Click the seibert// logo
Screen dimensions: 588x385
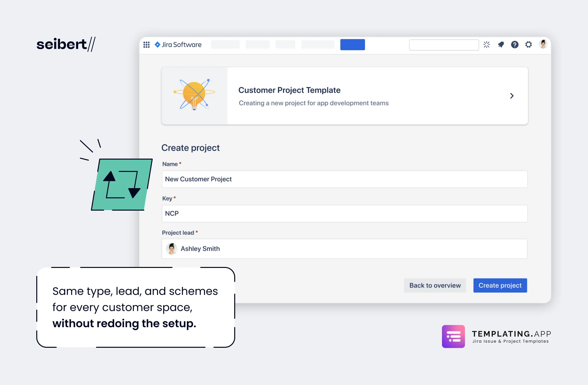pyautogui.click(x=66, y=45)
